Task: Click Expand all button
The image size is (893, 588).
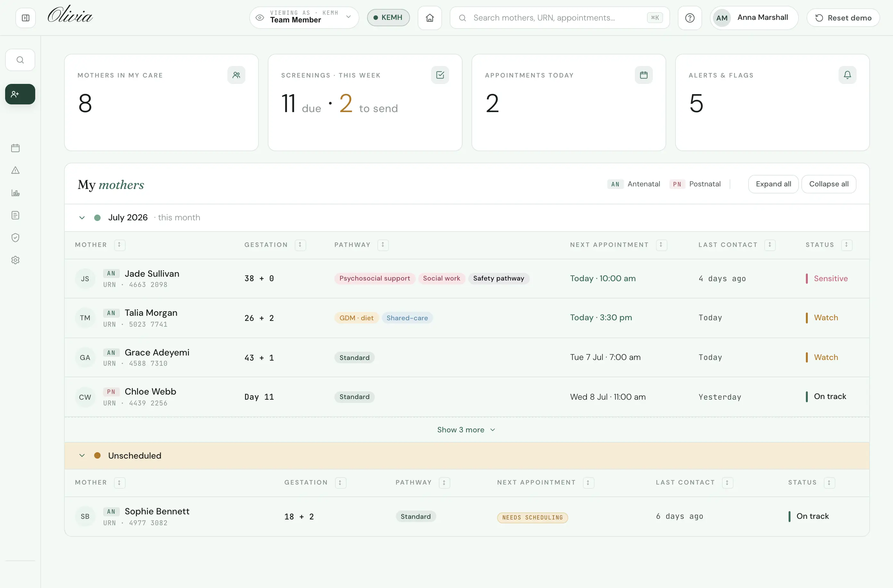Action: 773,184
